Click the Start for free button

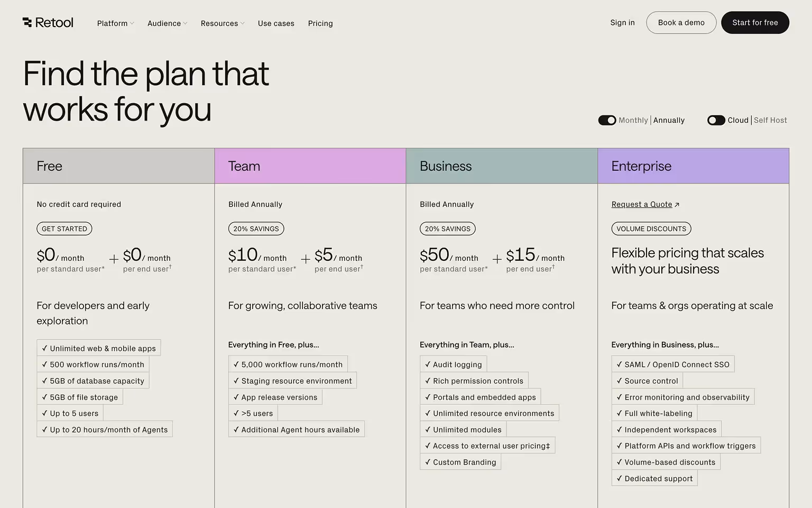tap(755, 22)
